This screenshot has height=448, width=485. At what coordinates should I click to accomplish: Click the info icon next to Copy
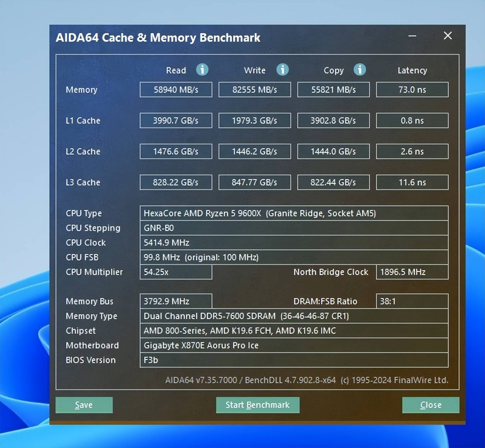[360, 70]
